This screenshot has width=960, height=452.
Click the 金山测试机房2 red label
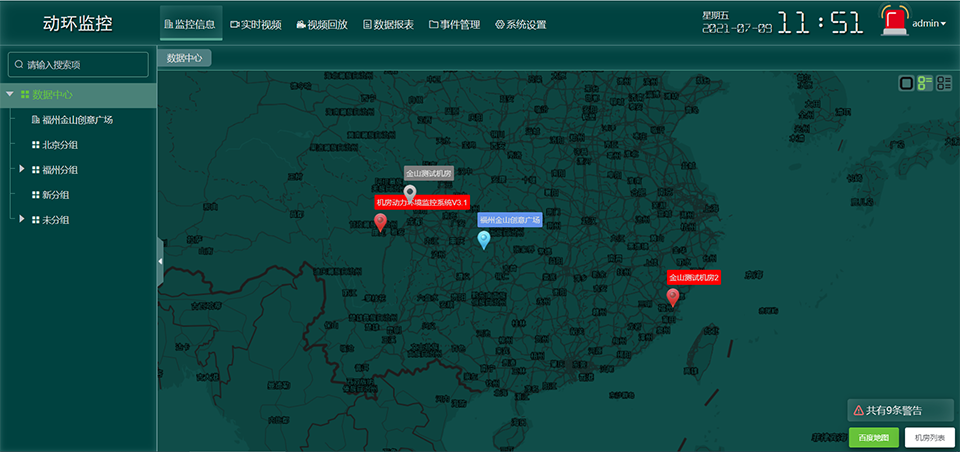click(x=694, y=277)
